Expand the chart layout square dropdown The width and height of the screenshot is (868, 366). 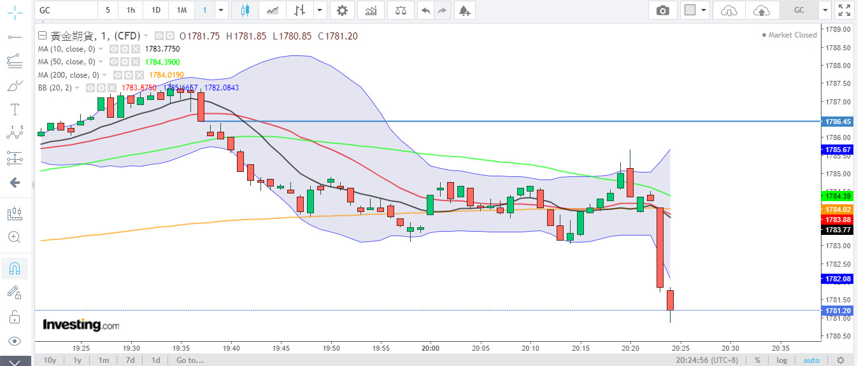point(703,10)
